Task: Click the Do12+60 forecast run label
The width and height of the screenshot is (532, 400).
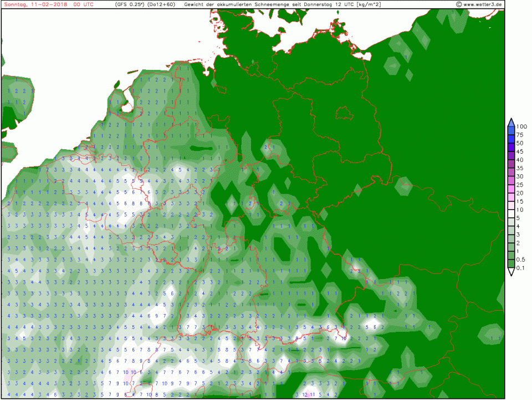Action: click(161, 4)
